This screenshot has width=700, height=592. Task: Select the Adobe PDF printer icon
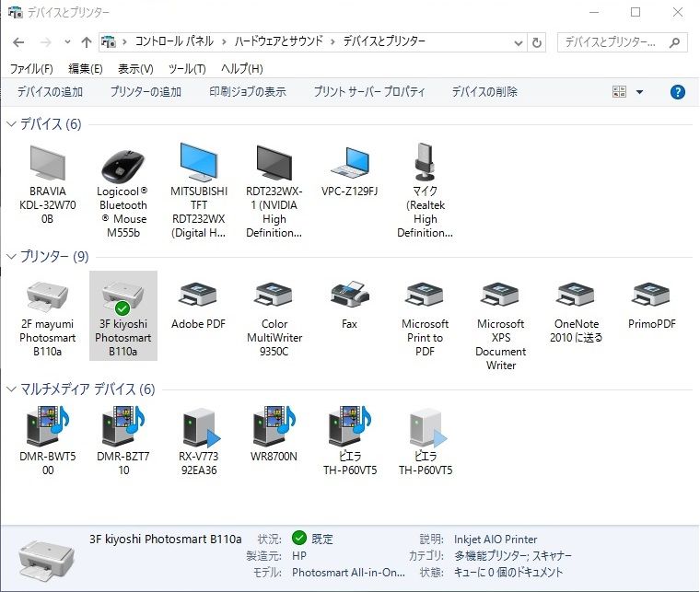198,295
